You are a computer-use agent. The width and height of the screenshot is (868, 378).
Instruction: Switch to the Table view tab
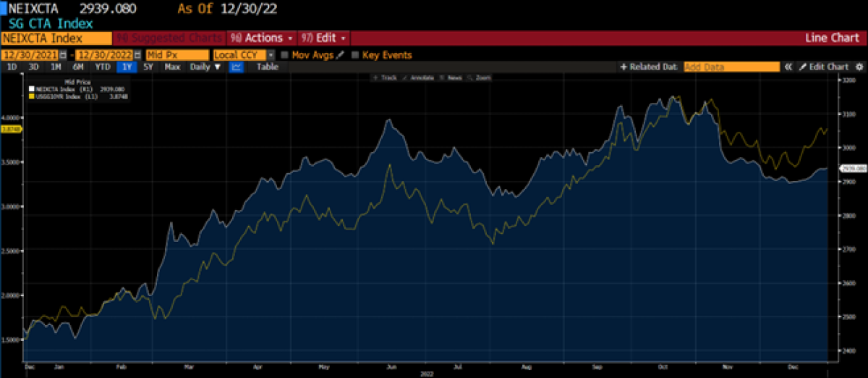point(267,67)
